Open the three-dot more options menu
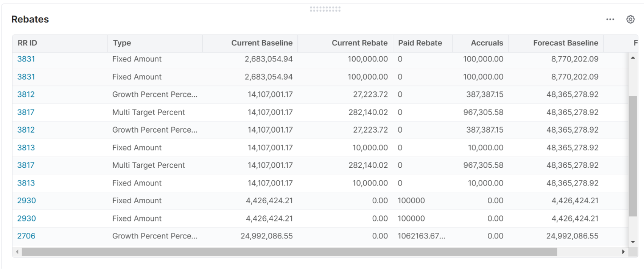The height and width of the screenshot is (269, 644). click(x=610, y=19)
